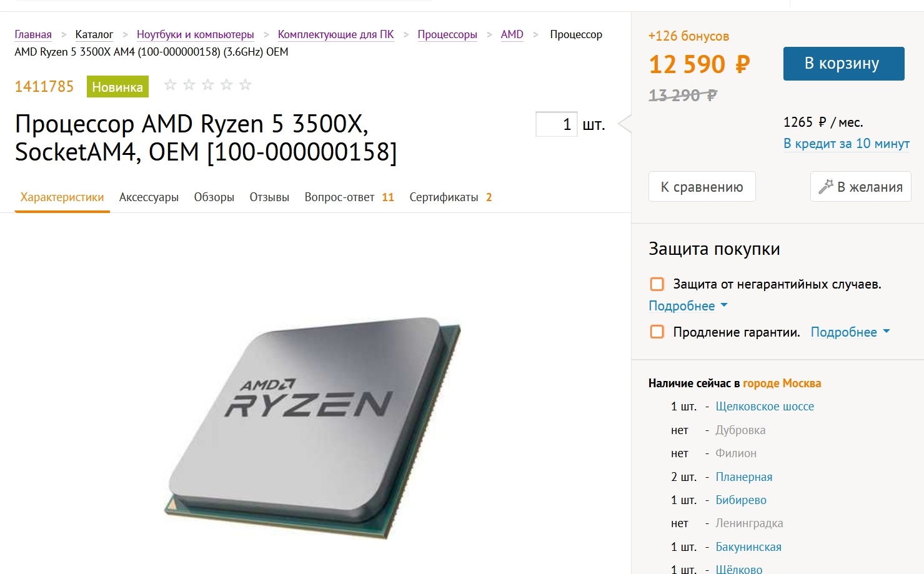The height and width of the screenshot is (574, 924).
Task: Tick the Продление гарантии checkbox
Action: coord(657,332)
